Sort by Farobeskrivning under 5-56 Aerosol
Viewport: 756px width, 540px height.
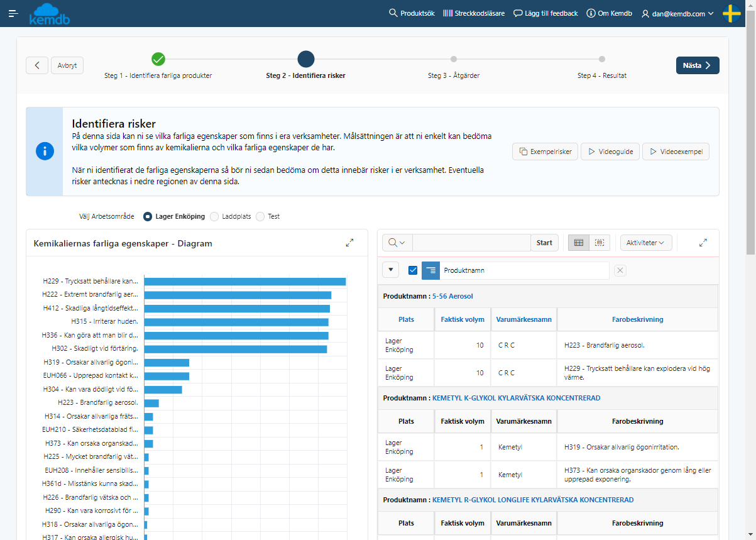pyautogui.click(x=637, y=319)
